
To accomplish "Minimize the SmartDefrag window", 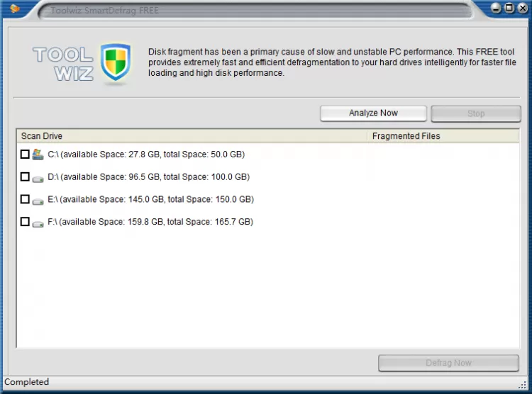I will click(496, 8).
